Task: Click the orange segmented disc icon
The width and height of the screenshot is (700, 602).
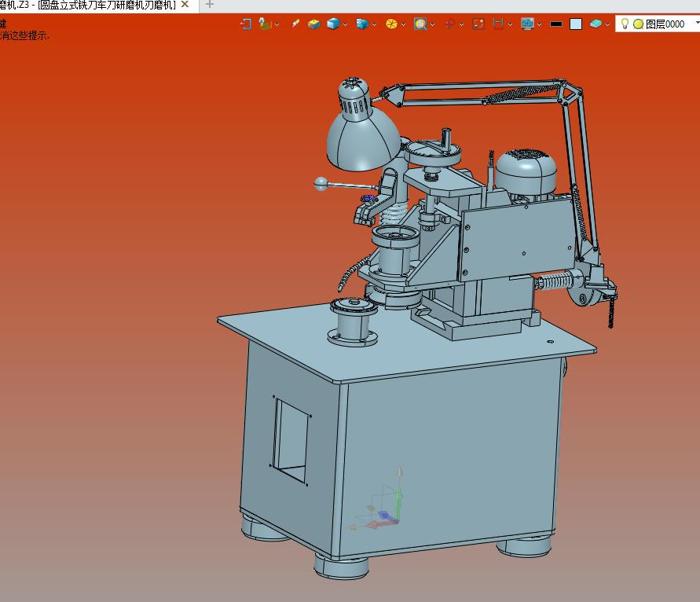Action: (391, 24)
